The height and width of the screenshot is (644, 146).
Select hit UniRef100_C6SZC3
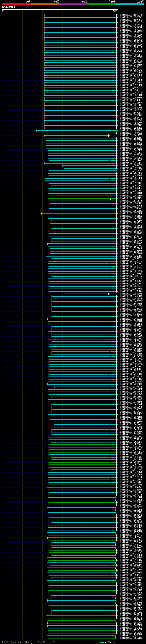click(x=131, y=130)
